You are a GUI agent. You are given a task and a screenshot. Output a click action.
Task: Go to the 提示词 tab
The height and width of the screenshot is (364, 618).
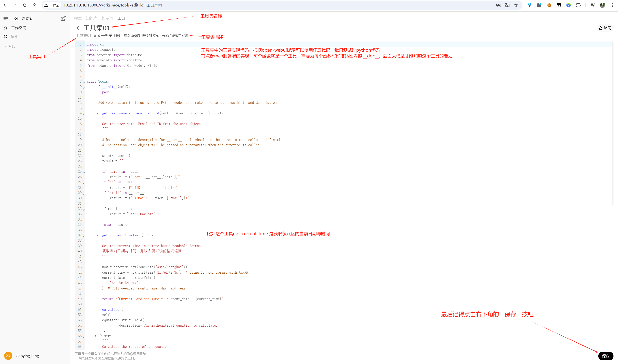tap(107, 18)
